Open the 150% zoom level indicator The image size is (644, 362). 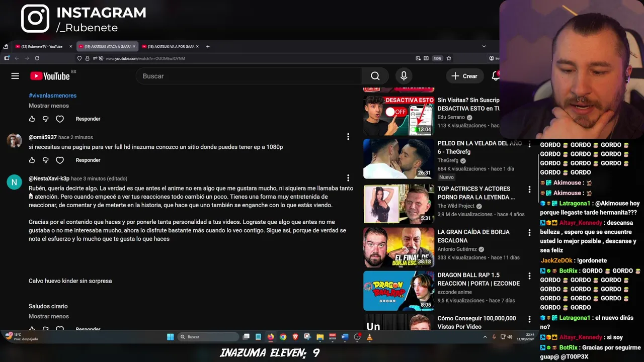point(438,58)
